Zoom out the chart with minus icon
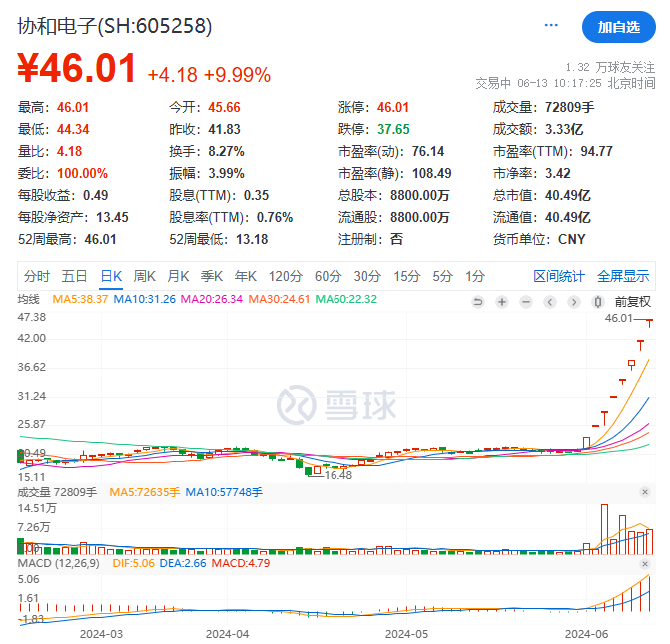The height and width of the screenshot is (644, 670). click(526, 302)
